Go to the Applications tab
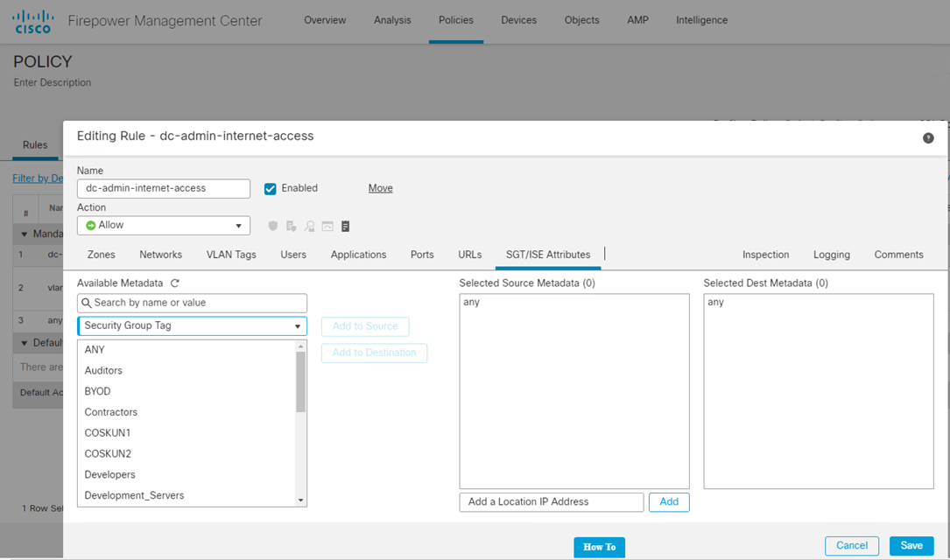Image resolution: width=950 pixels, height=560 pixels. 359,255
